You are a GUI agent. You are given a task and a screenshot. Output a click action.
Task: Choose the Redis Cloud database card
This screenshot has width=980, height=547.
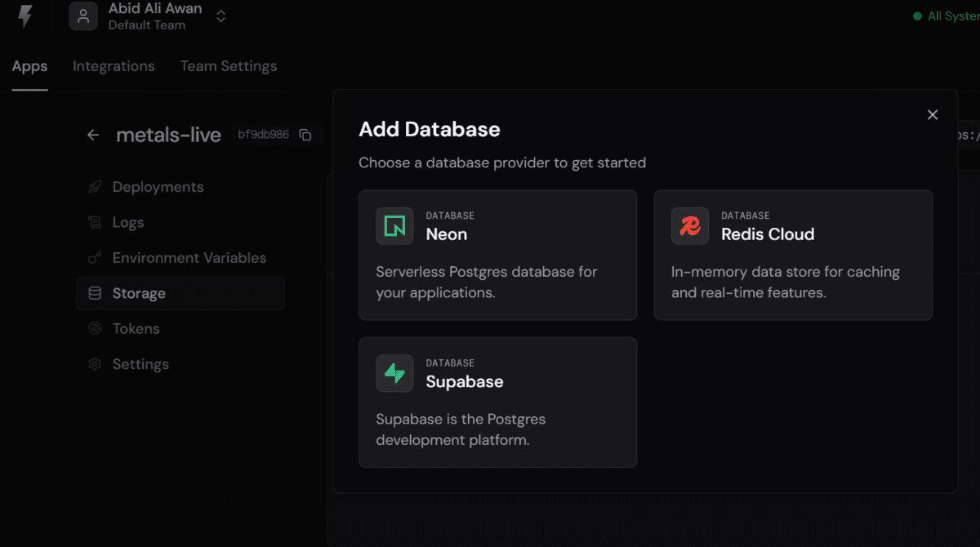[x=793, y=255]
